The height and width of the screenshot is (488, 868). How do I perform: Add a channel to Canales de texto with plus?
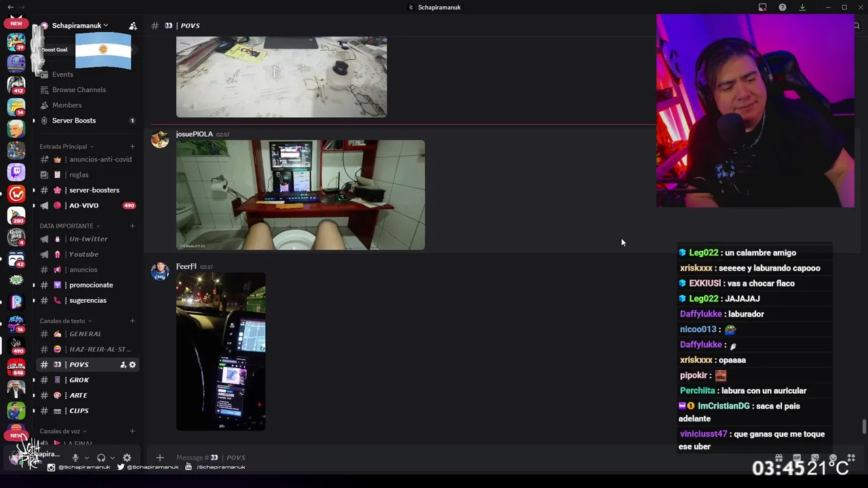click(x=132, y=321)
